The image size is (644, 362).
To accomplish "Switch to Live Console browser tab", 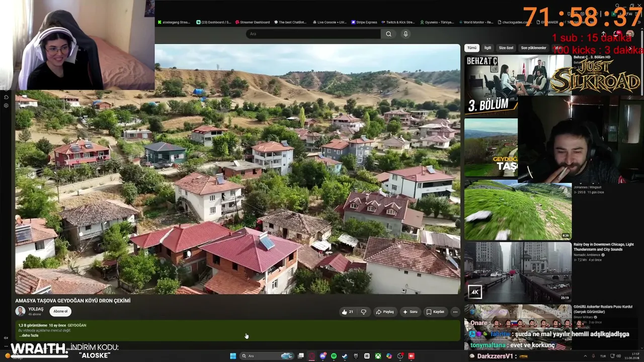I will point(330,22).
